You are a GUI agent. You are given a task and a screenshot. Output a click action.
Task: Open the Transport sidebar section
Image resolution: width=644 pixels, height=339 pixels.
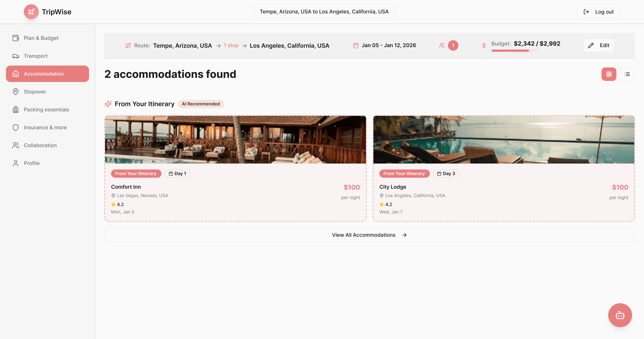36,56
